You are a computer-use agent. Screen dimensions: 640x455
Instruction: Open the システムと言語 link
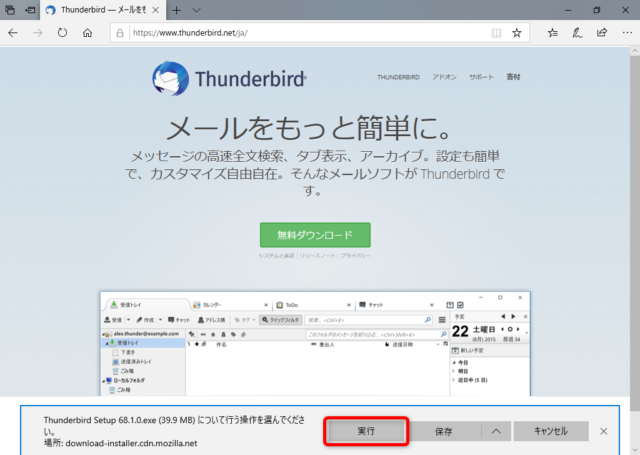(276, 256)
